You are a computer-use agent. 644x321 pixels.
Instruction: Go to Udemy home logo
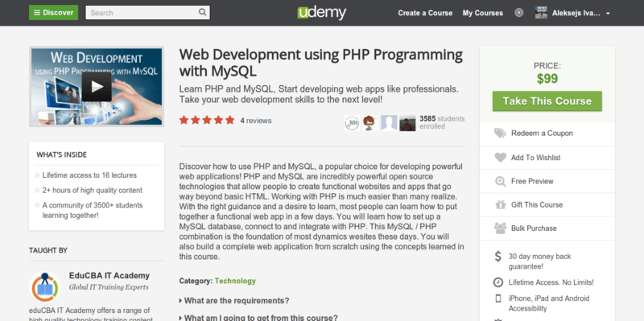pos(321,13)
